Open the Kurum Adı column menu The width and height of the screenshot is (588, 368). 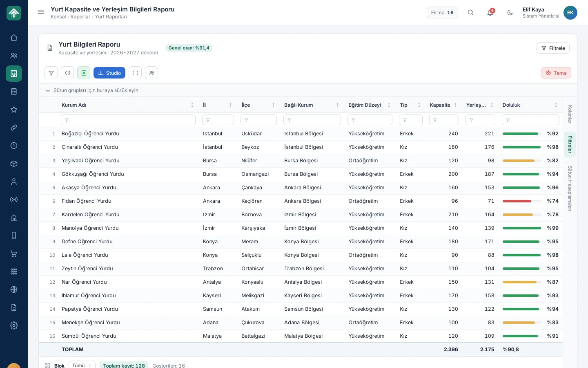coord(192,105)
